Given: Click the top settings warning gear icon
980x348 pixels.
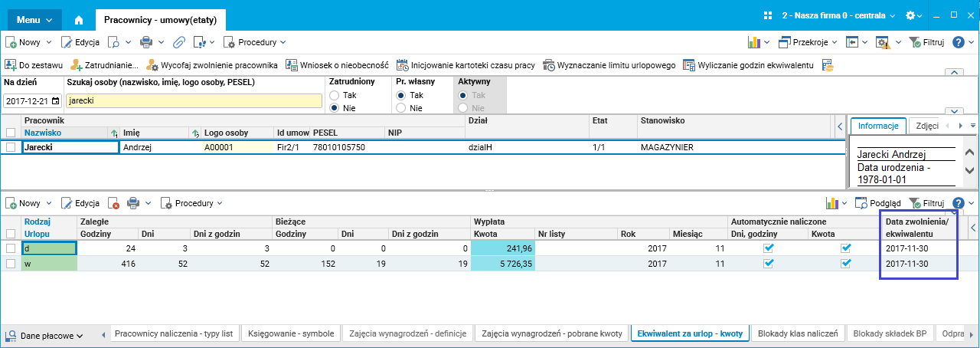Looking at the screenshot, I should pos(882,42).
